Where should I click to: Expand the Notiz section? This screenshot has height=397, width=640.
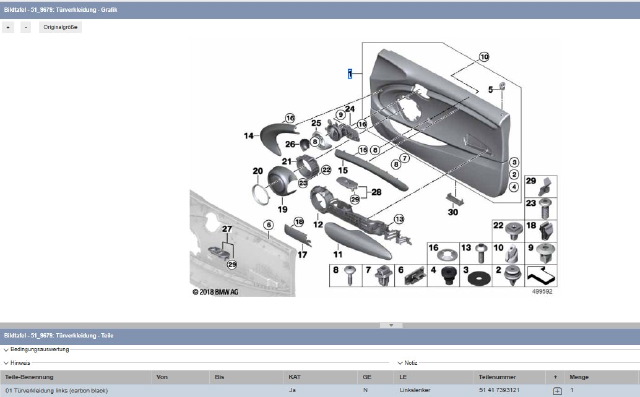[x=407, y=363]
